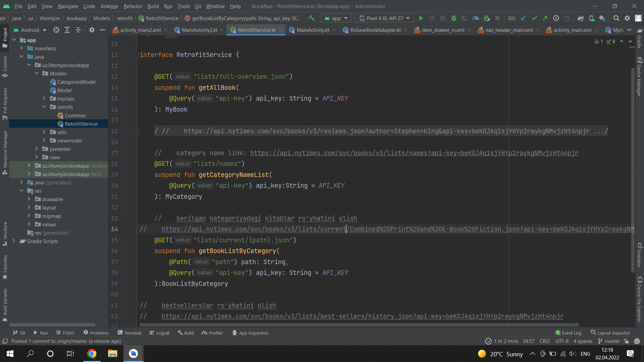644x362 pixels.
Task: Collapse the Models folder in project tree
Action: pos(37,73)
